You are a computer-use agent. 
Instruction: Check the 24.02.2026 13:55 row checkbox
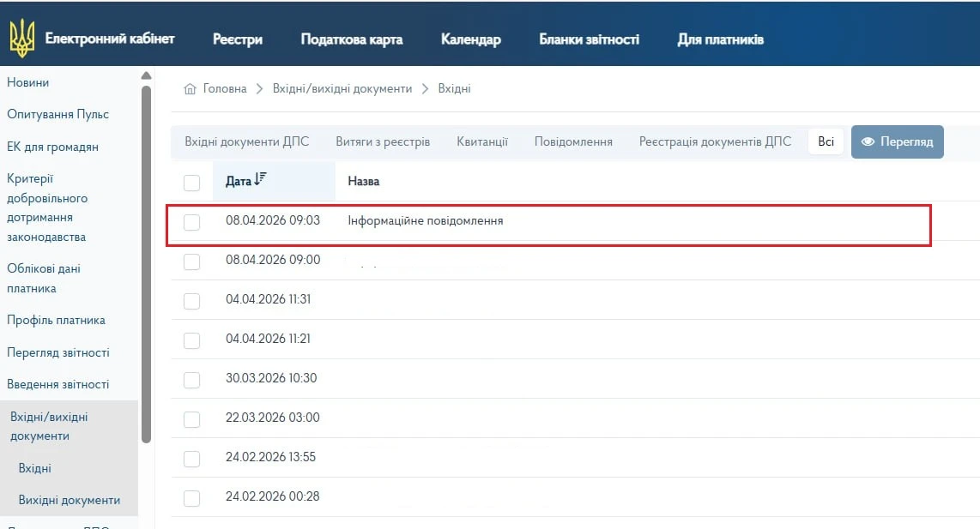pyautogui.click(x=191, y=459)
